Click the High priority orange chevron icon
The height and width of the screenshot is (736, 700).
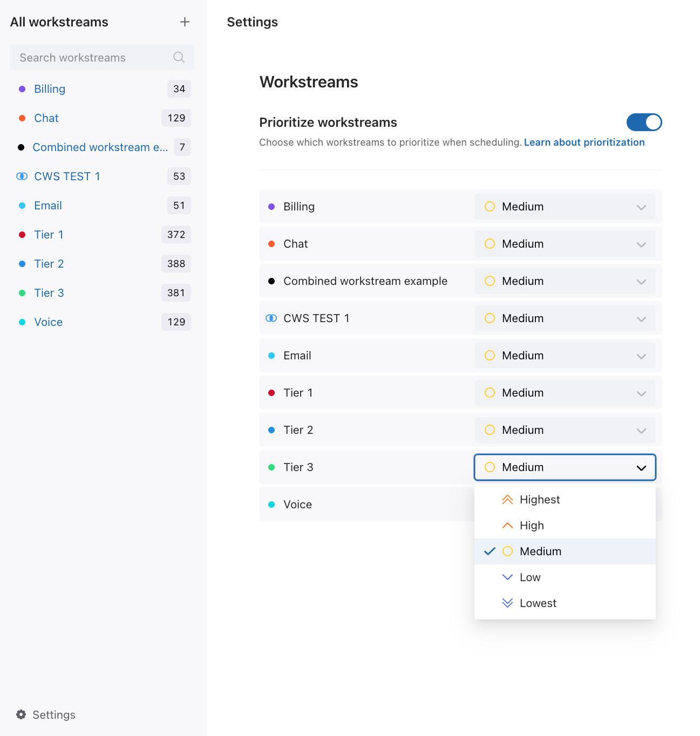click(x=507, y=526)
